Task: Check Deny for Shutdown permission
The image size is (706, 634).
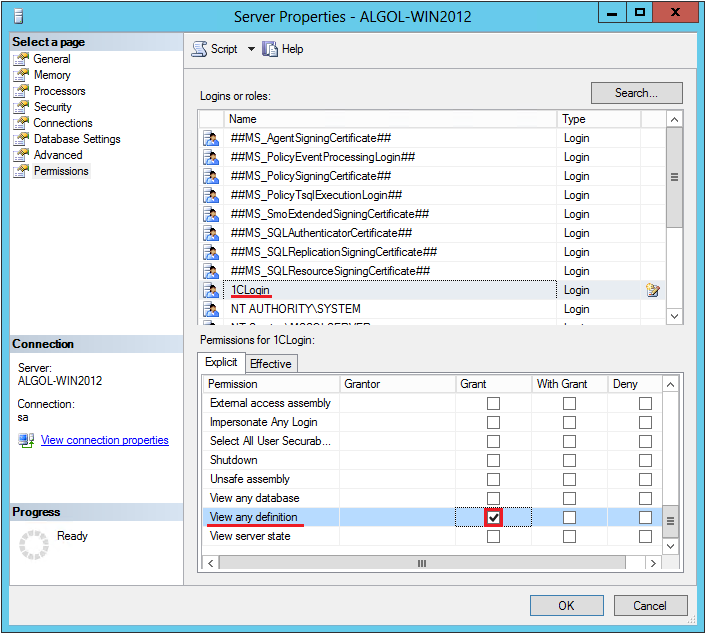Action: (x=645, y=460)
